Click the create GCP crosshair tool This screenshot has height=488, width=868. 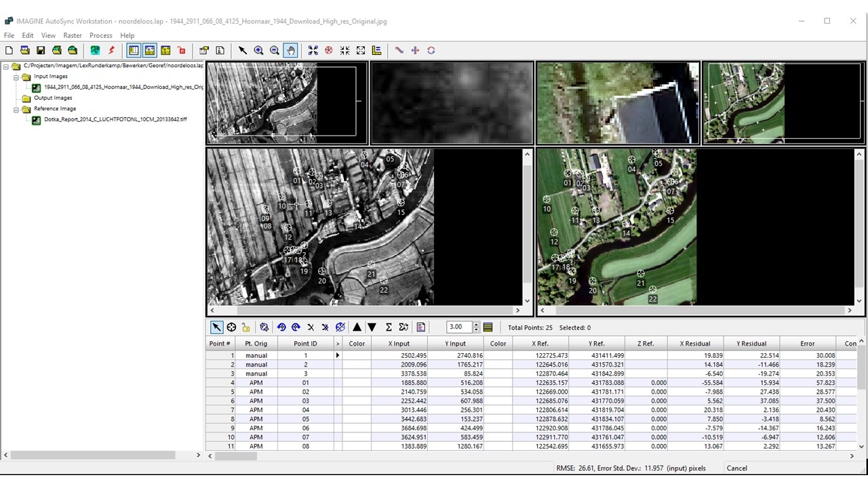tap(231, 327)
